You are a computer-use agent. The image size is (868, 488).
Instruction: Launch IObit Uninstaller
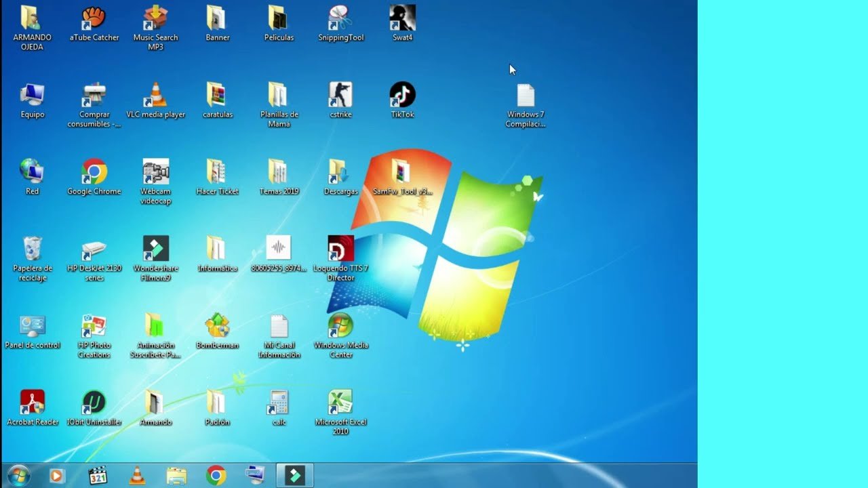[94, 408]
